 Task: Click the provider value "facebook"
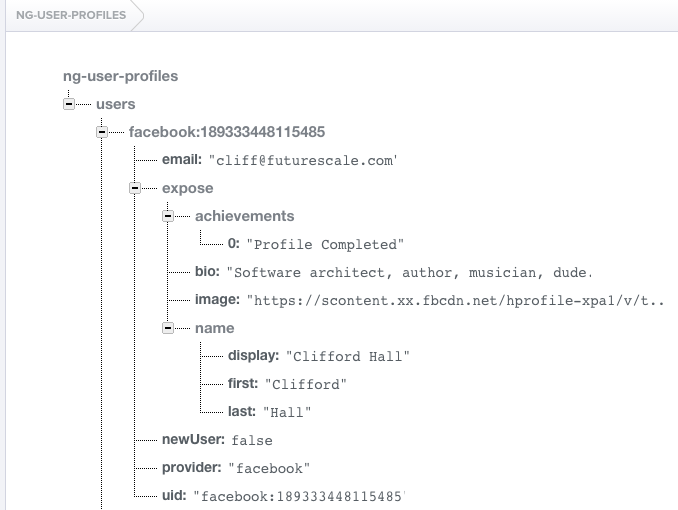pyautogui.click(x=268, y=468)
